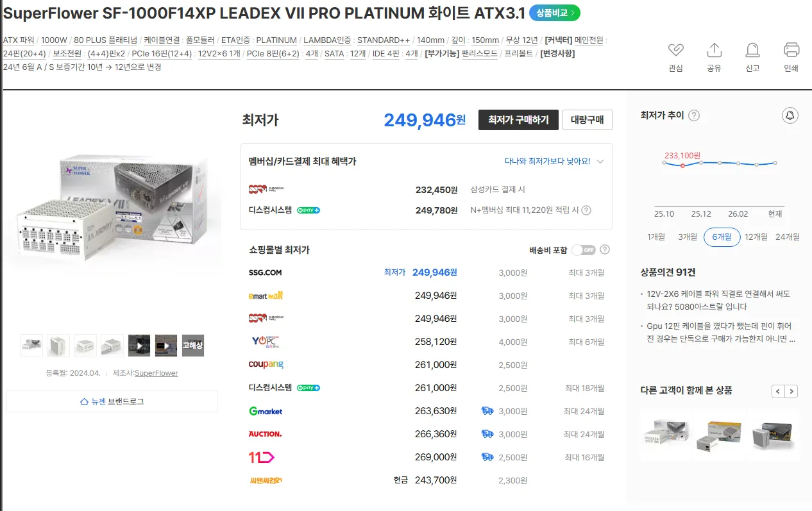Select the 6개월 price trend period
Image resolution: width=812 pixels, height=511 pixels.
(722, 237)
